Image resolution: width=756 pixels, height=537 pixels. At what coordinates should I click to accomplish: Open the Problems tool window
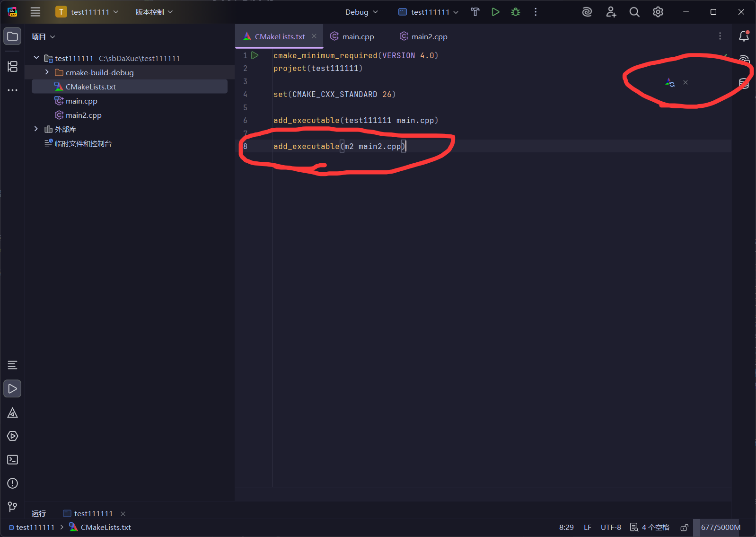(13, 484)
